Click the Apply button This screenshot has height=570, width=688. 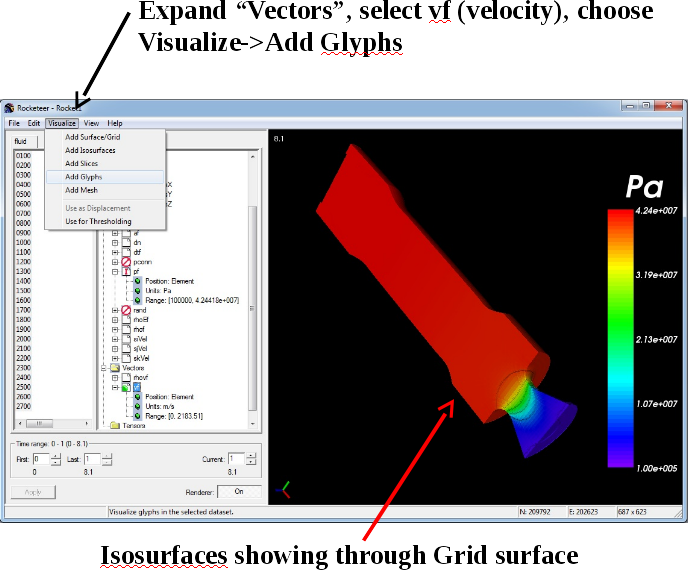point(33,492)
